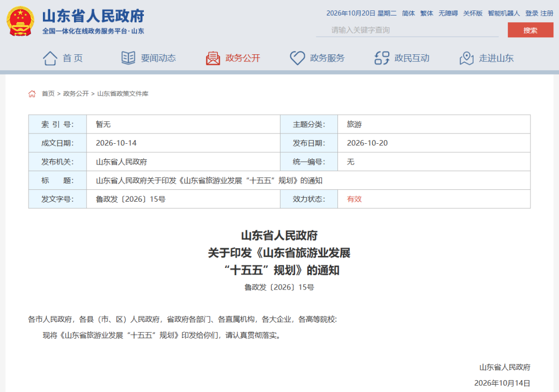The image size is (559, 392).
Task: Click the 主题分类 label cell
Action: point(308,124)
